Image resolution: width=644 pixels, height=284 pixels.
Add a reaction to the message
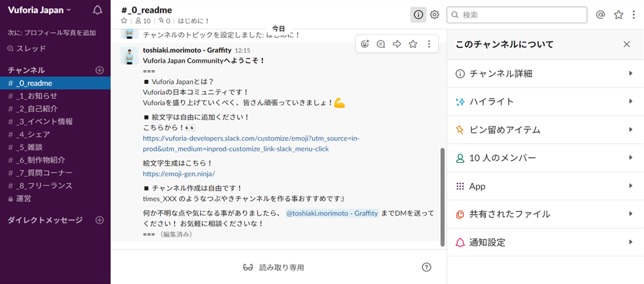point(365,44)
